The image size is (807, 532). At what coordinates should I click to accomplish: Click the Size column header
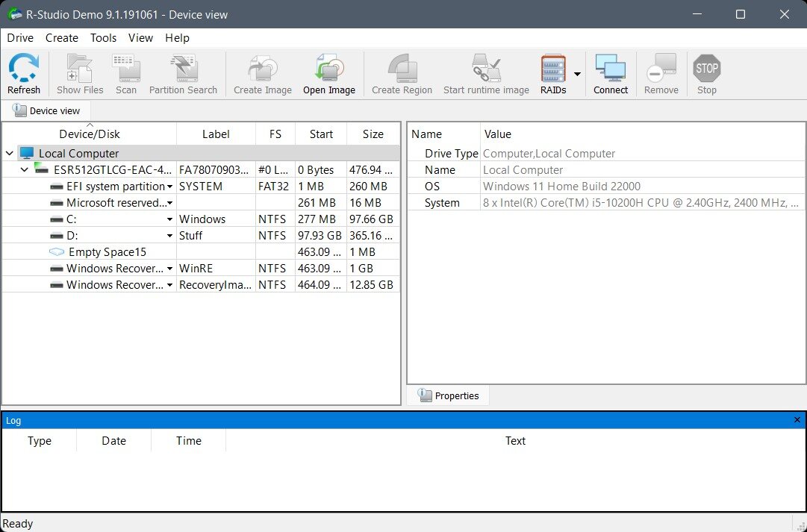(x=373, y=134)
